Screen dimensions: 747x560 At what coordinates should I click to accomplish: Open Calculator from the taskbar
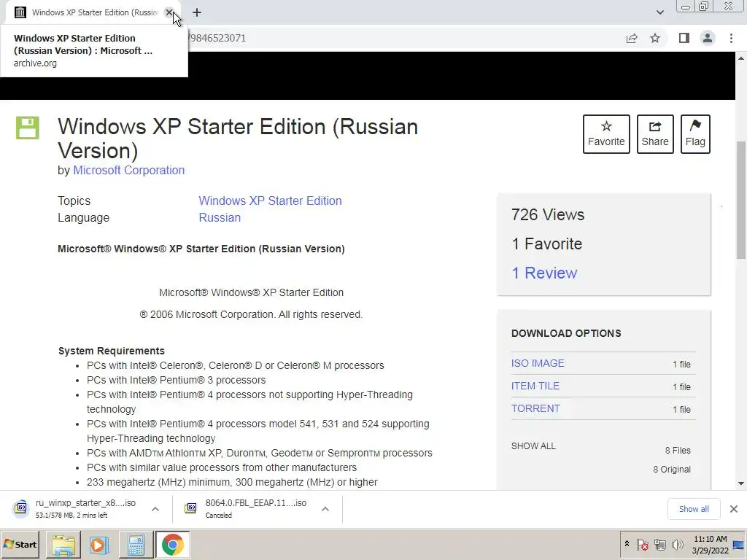tap(135, 545)
